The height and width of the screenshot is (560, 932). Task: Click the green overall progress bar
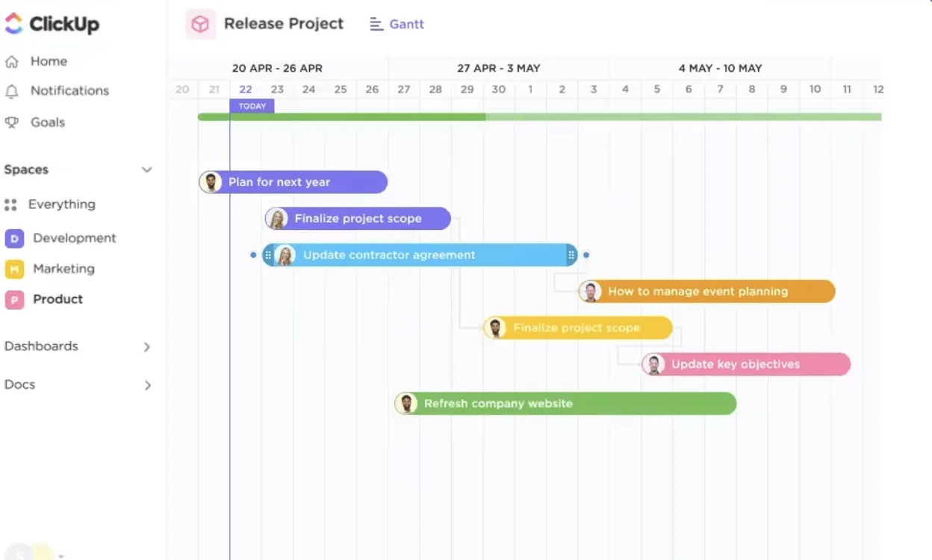pyautogui.click(x=539, y=117)
